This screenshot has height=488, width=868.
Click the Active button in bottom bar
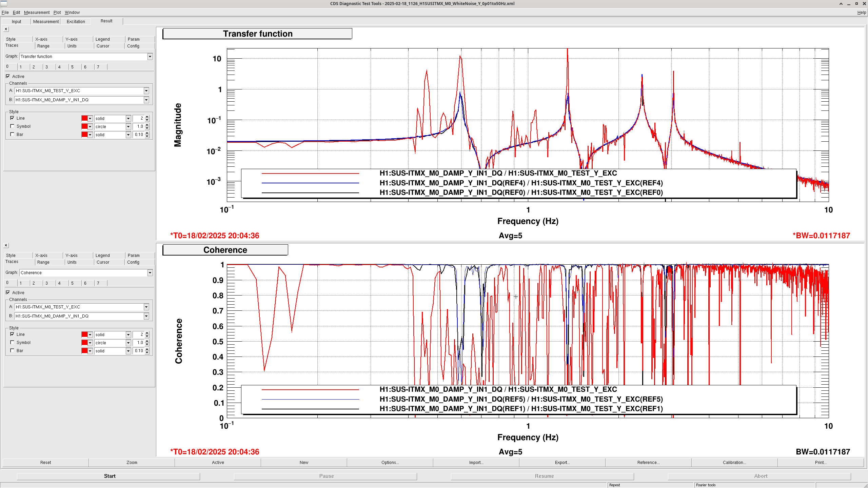pos(218,463)
